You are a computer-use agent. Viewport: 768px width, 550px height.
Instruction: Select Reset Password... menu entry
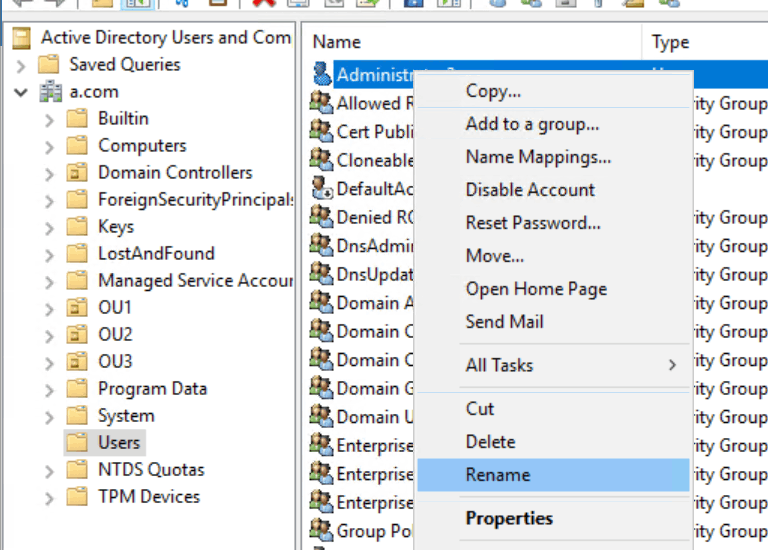point(552,223)
